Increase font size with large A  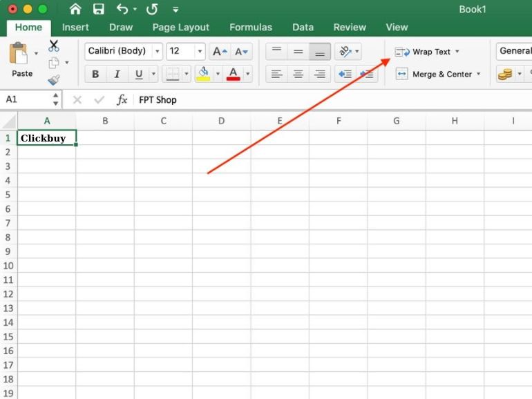(x=220, y=52)
